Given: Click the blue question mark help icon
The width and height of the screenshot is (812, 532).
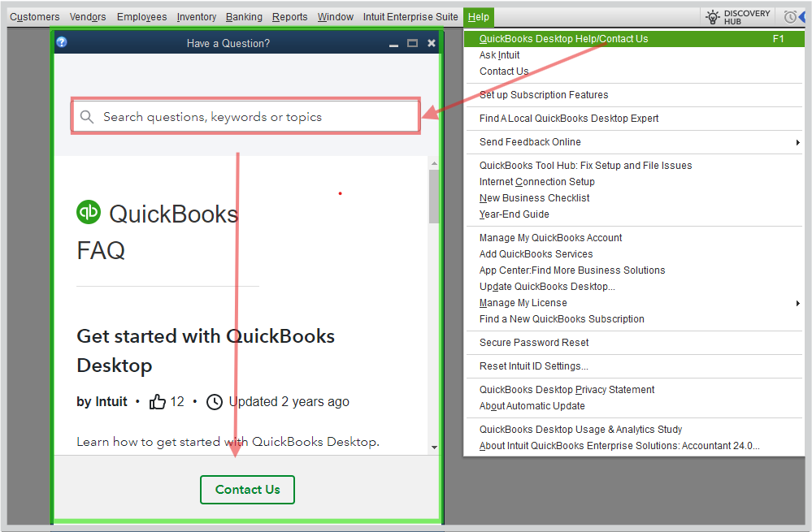Looking at the screenshot, I should (x=62, y=42).
